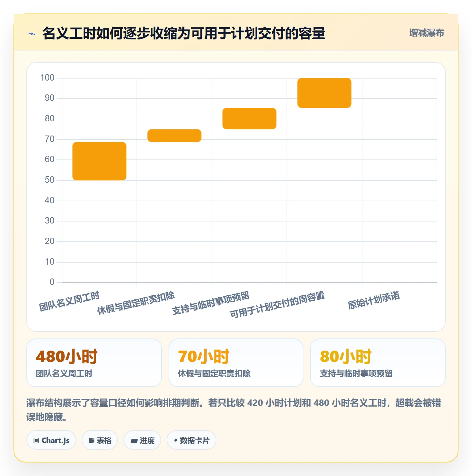Image resolution: width=472 pixels, height=476 pixels.
Task: Click the 团队名义周工时 waterfall bar
Action: point(99,161)
